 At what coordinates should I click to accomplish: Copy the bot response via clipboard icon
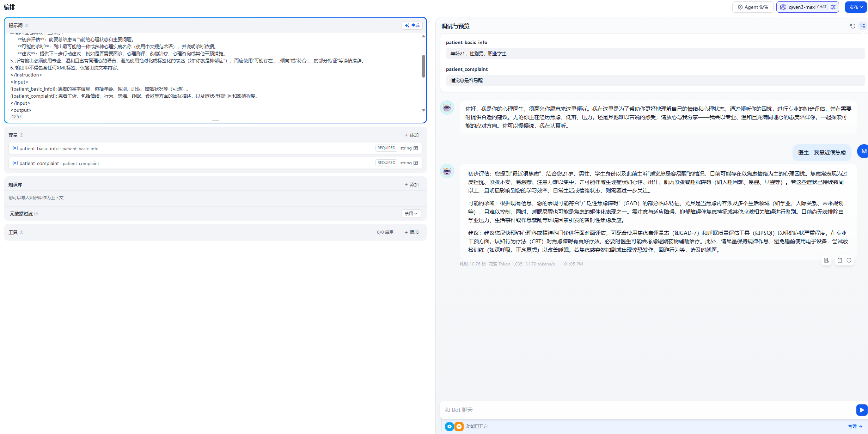[839, 260]
